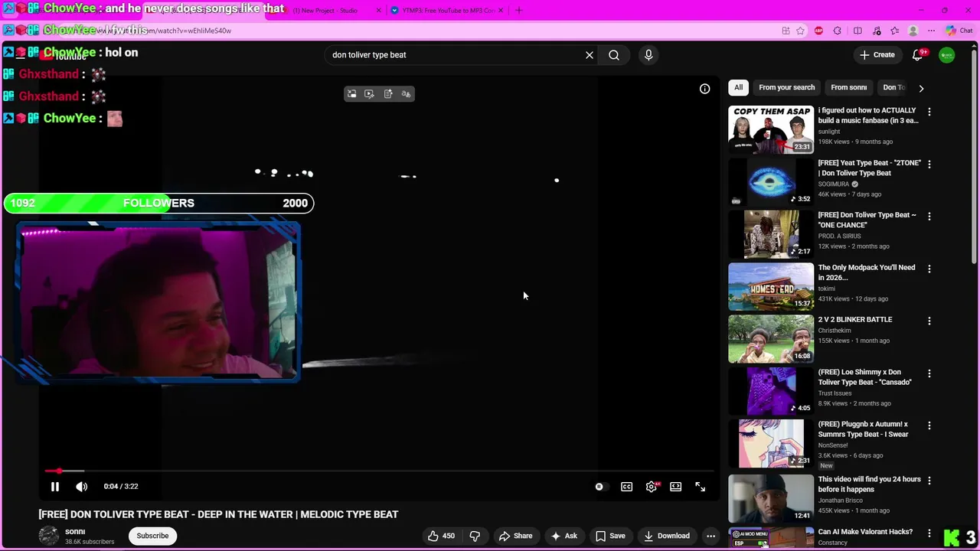Enter fullscreen mode
The image size is (980, 551).
click(x=701, y=487)
